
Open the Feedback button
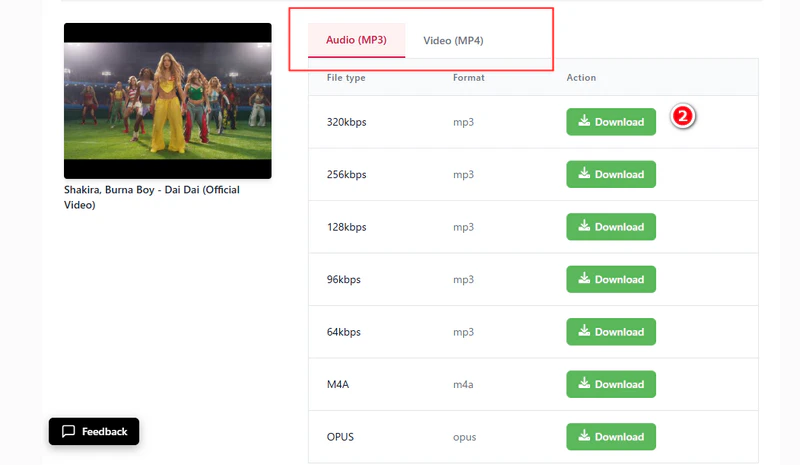coord(94,431)
